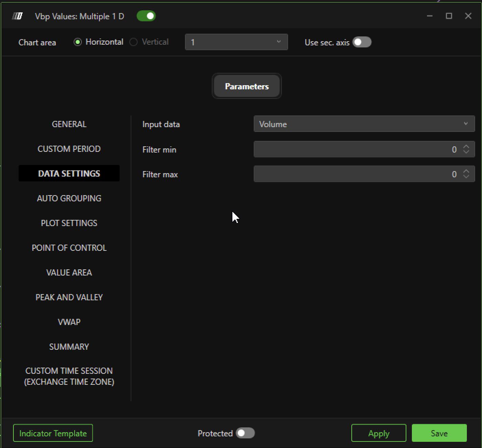This screenshot has width=482, height=448.
Task: Open the chart area number dropdown
Action: (x=236, y=42)
